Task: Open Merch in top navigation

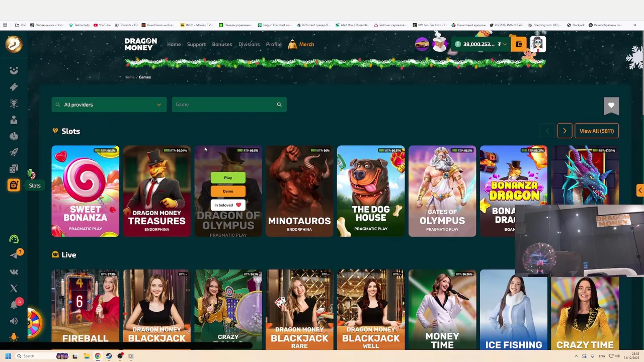Action: [301, 44]
